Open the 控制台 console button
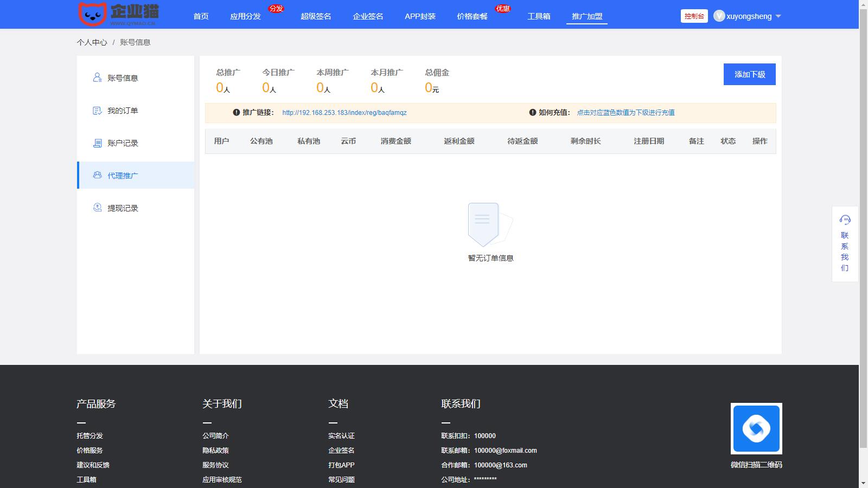The height and width of the screenshot is (488, 868). (694, 16)
